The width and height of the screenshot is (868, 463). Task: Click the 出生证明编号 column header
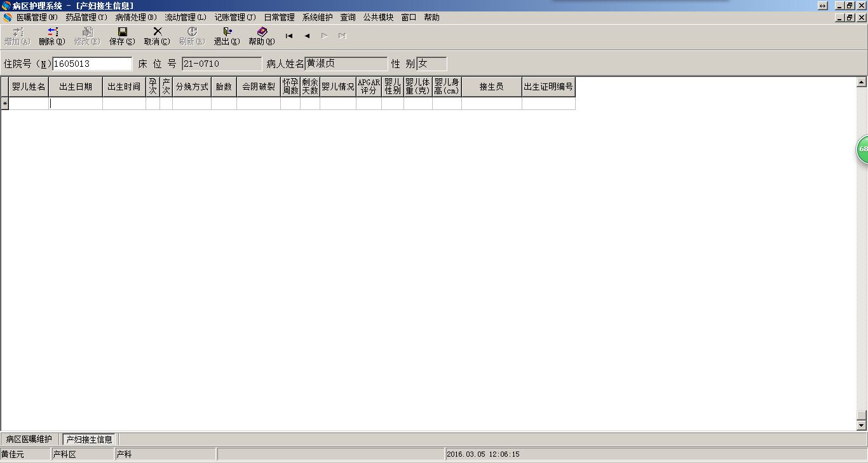pyautogui.click(x=548, y=87)
